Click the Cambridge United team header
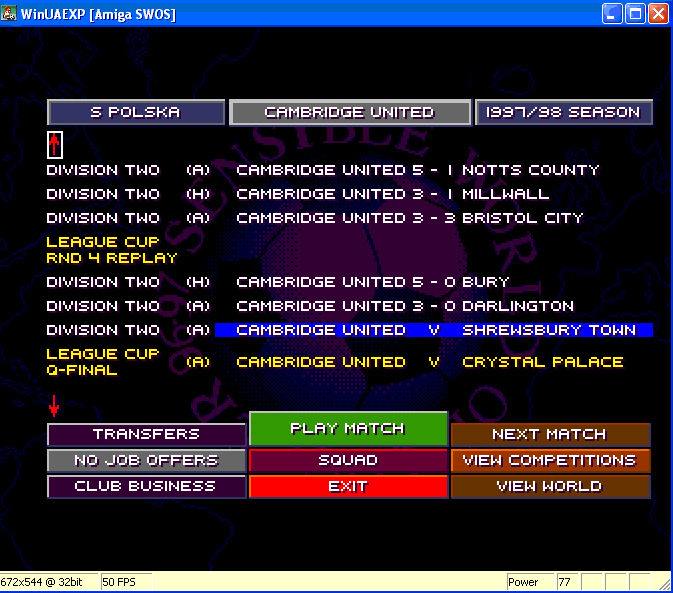The image size is (673, 593). coord(349,113)
